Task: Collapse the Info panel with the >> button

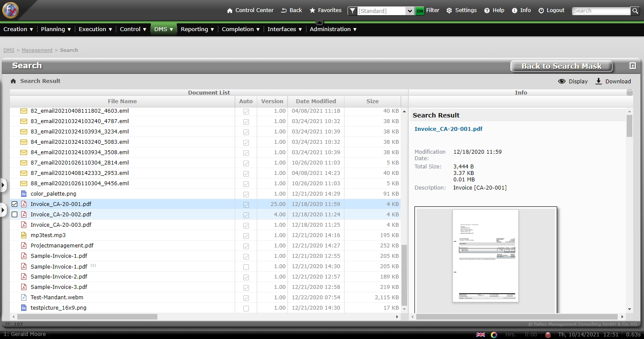Action: [x=630, y=92]
